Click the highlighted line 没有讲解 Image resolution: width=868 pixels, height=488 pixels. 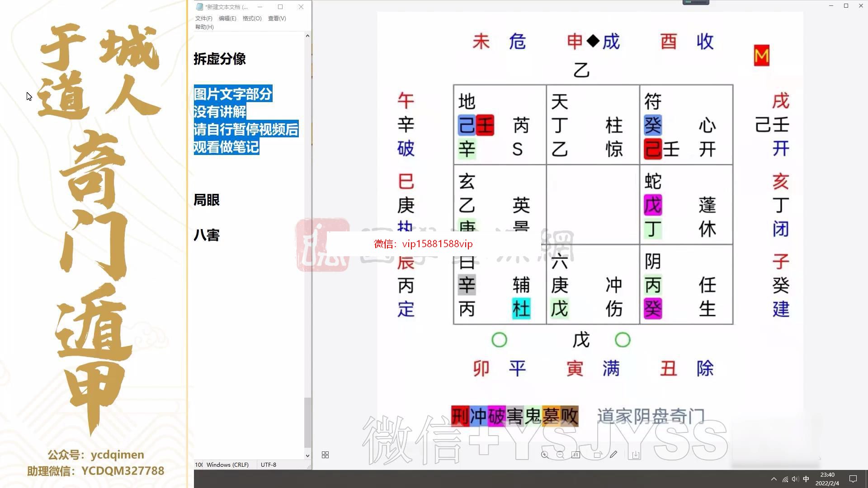[220, 112]
